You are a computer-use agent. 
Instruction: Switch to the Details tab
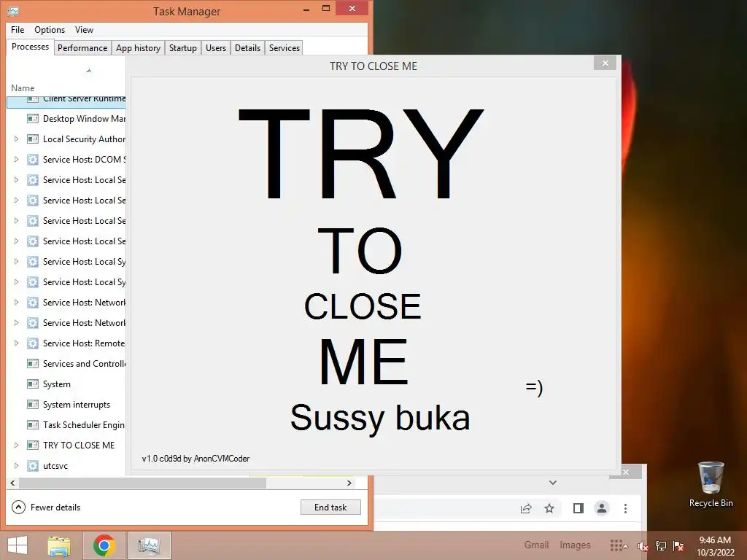(248, 48)
